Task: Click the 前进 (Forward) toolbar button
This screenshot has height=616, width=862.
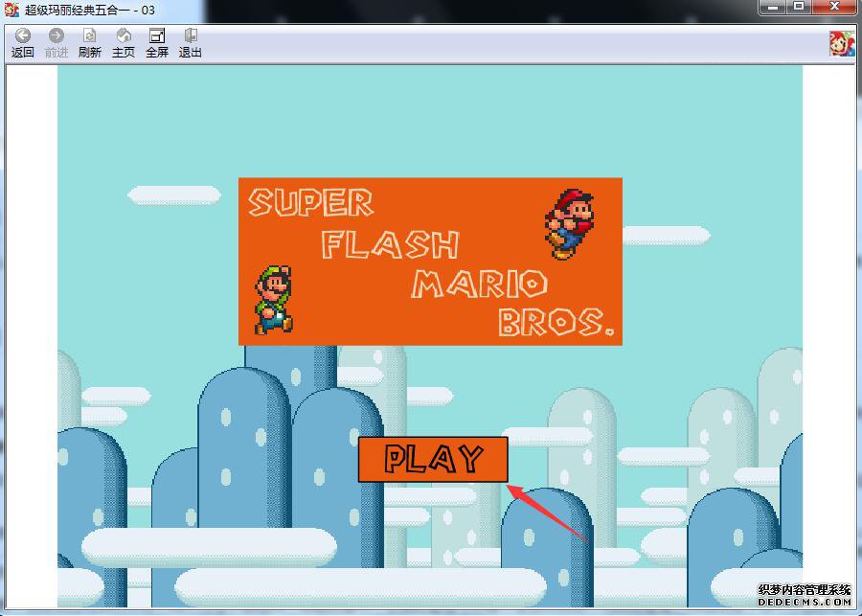Action: [57, 43]
